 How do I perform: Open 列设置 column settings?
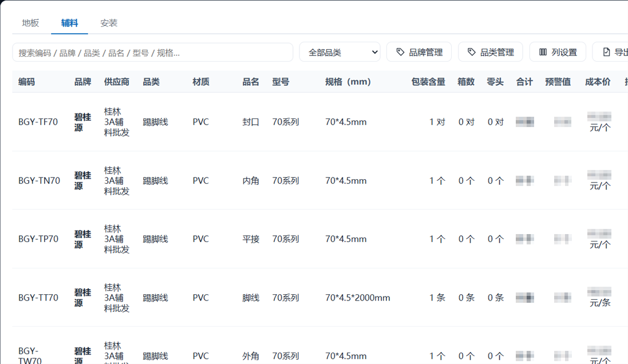click(x=558, y=52)
